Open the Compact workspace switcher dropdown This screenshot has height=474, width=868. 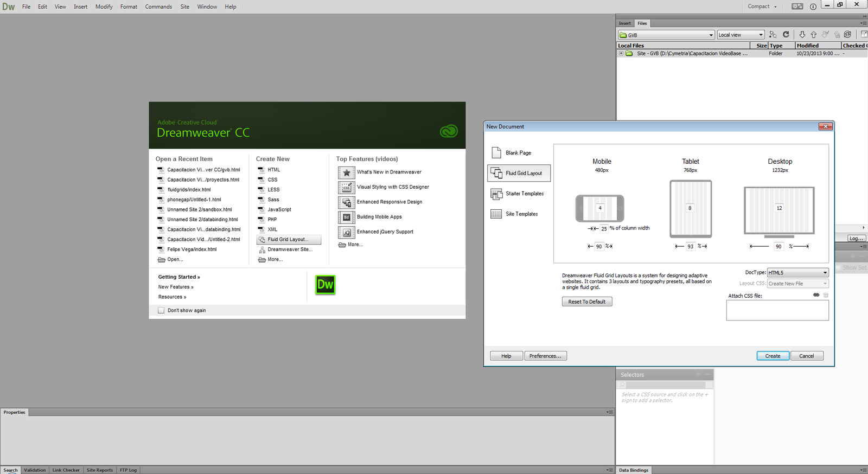pyautogui.click(x=762, y=7)
